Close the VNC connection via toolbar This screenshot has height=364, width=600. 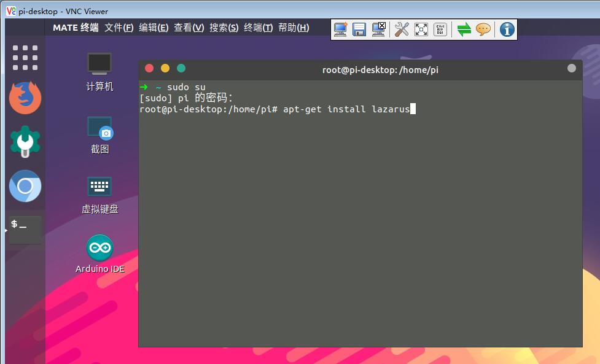point(378,29)
